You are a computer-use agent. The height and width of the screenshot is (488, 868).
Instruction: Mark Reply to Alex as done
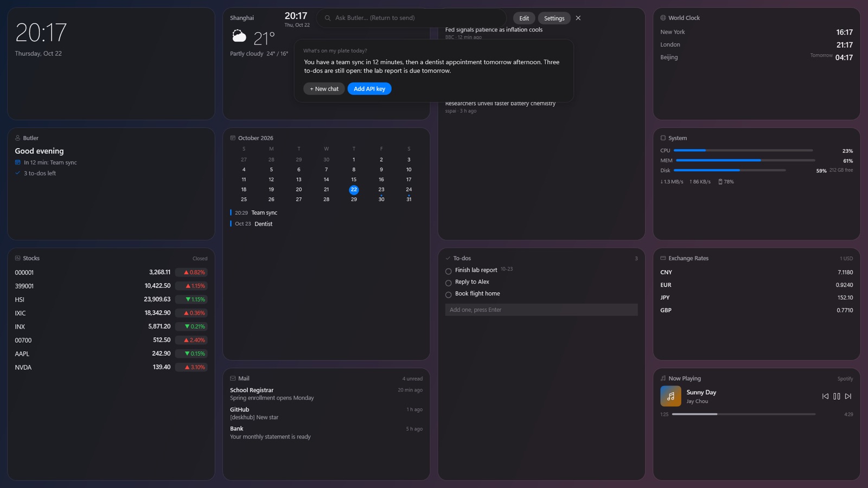pos(448,283)
